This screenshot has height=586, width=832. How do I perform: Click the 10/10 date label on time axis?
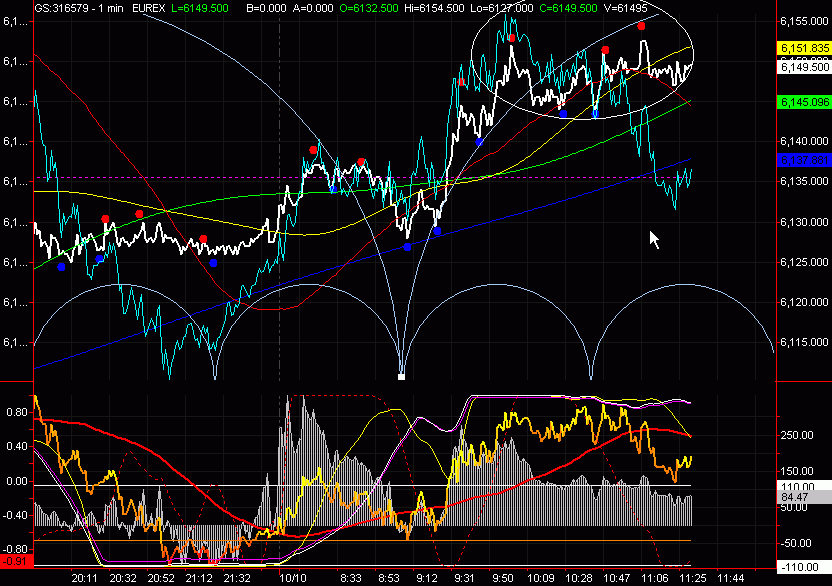coord(292,577)
